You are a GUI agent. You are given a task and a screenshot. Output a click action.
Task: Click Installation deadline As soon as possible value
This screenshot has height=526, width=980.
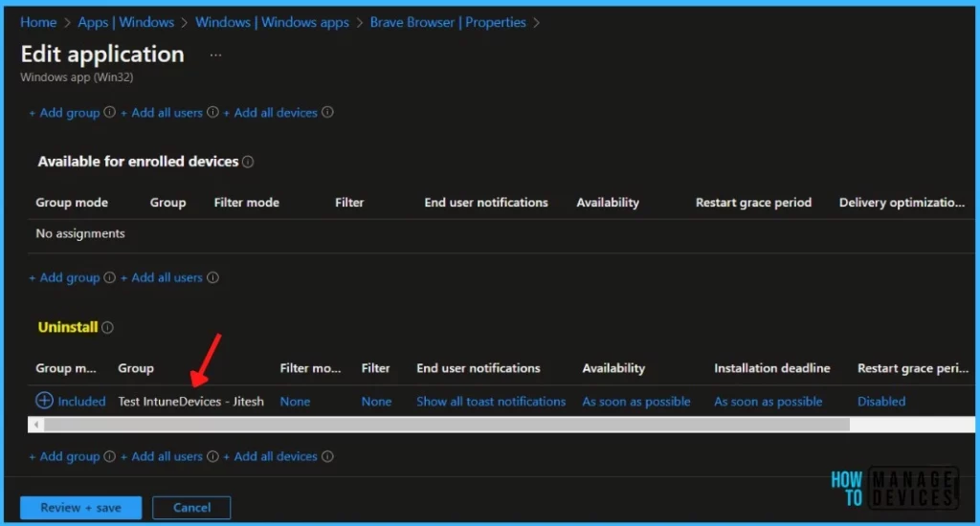tap(768, 402)
